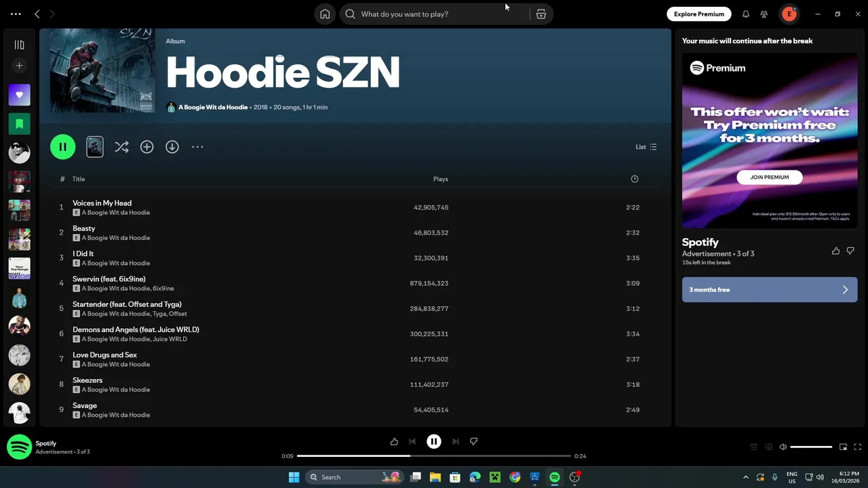
Task: Open Juice WRLD artist link
Action: coord(170,339)
